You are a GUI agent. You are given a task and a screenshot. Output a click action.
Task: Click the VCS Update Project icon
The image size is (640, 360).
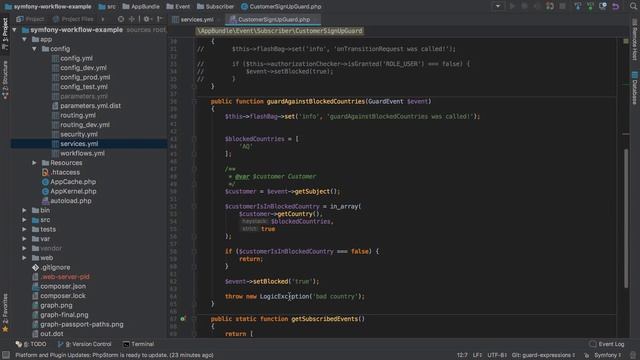click(x=578, y=6)
